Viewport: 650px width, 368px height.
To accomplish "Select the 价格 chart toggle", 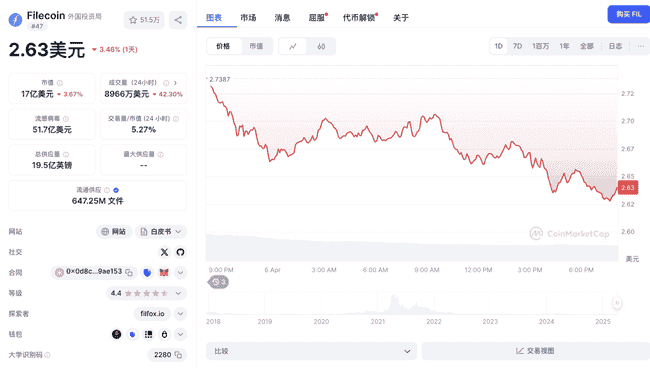I will 223,46.
